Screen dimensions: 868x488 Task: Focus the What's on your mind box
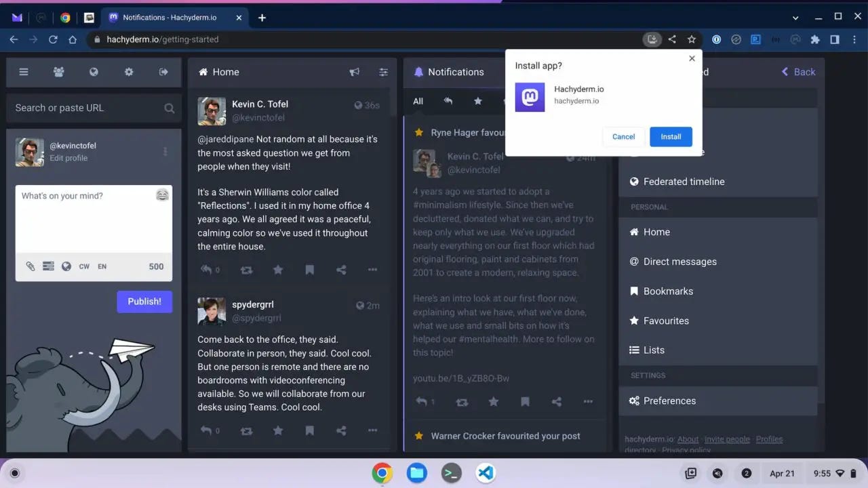pos(94,220)
